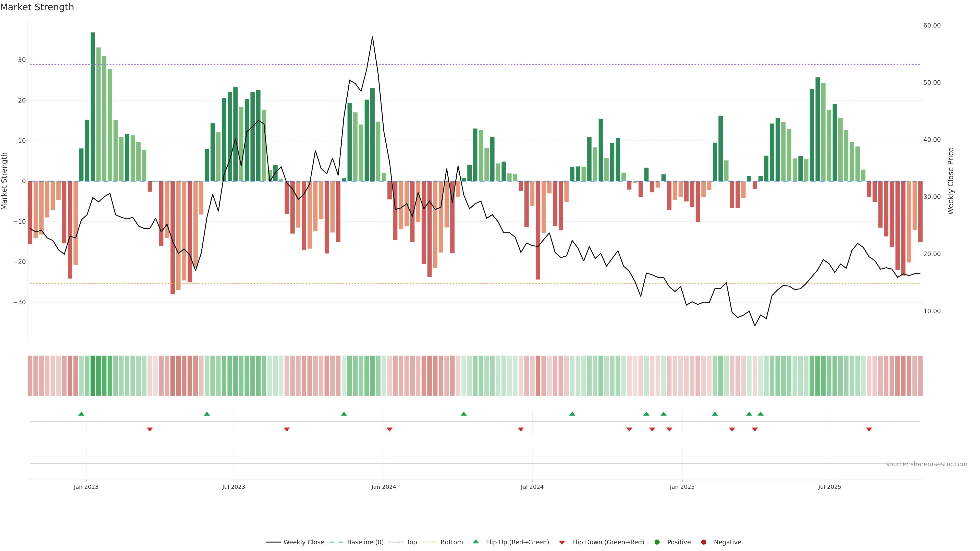Click the last red flip-down marker after Jul 2025
The height and width of the screenshot is (551, 980).
[x=869, y=429]
